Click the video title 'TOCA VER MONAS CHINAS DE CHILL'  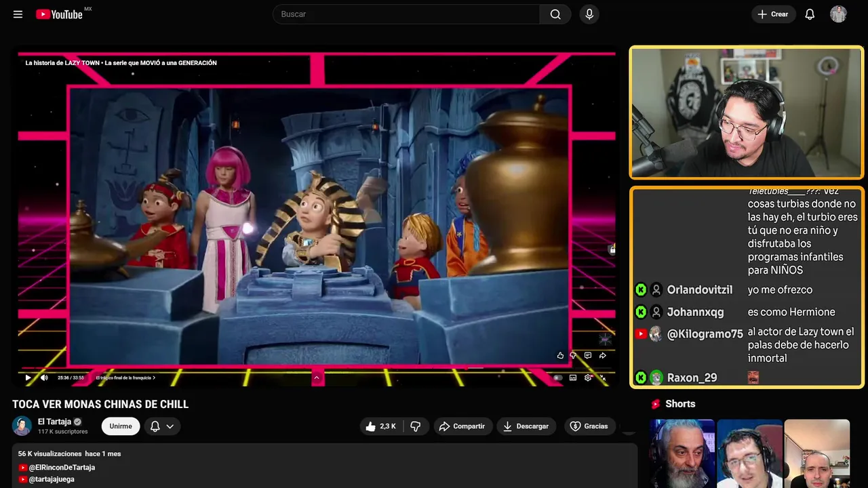[100, 404]
